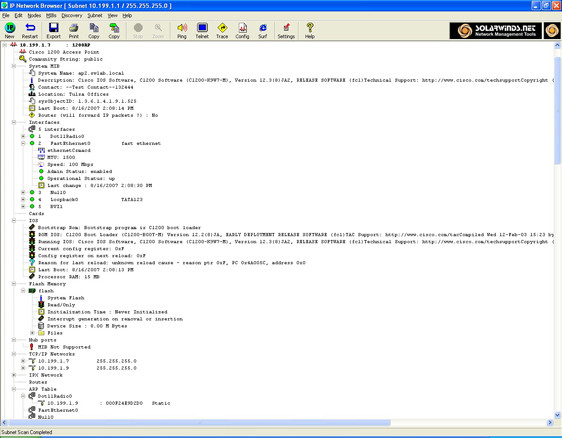Click the scroll down arrow
The width and height of the screenshot is (562, 438).
pos(557,415)
